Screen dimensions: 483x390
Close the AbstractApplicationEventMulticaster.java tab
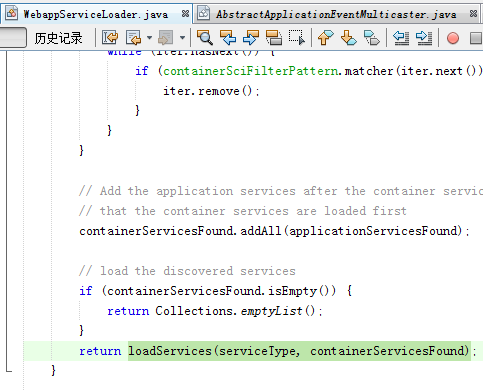point(473,14)
